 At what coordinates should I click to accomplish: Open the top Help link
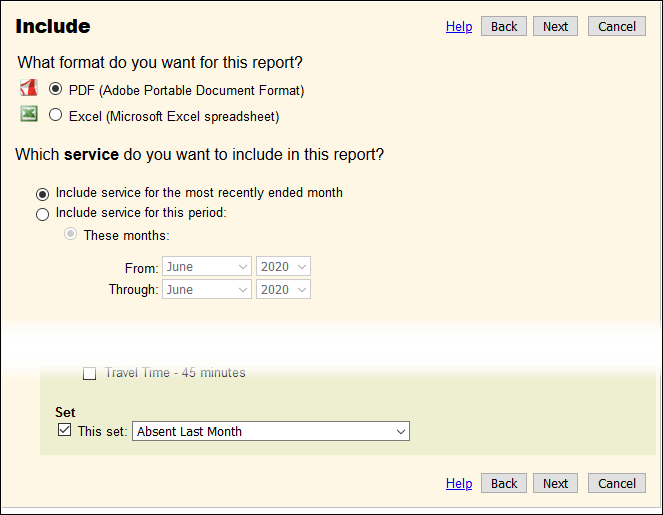[x=459, y=26]
